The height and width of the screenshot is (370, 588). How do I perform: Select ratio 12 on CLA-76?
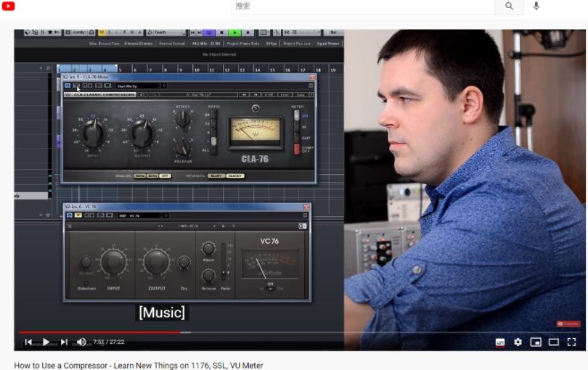tap(213, 123)
